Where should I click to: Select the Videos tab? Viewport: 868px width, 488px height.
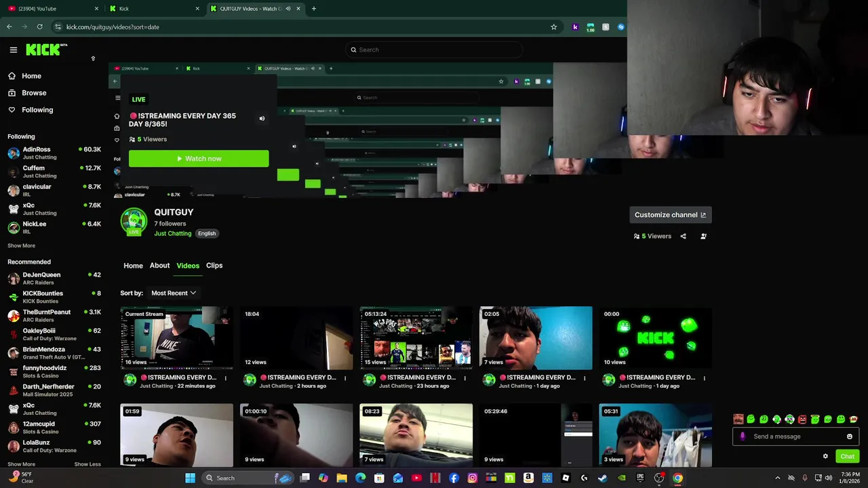coord(188,266)
